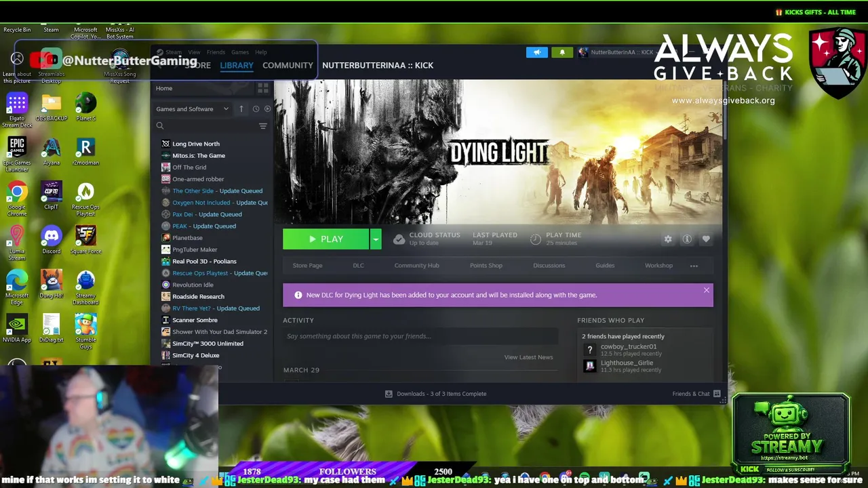Expand the three-dots more links menu
Image resolution: width=868 pixels, height=488 pixels.
click(x=694, y=266)
